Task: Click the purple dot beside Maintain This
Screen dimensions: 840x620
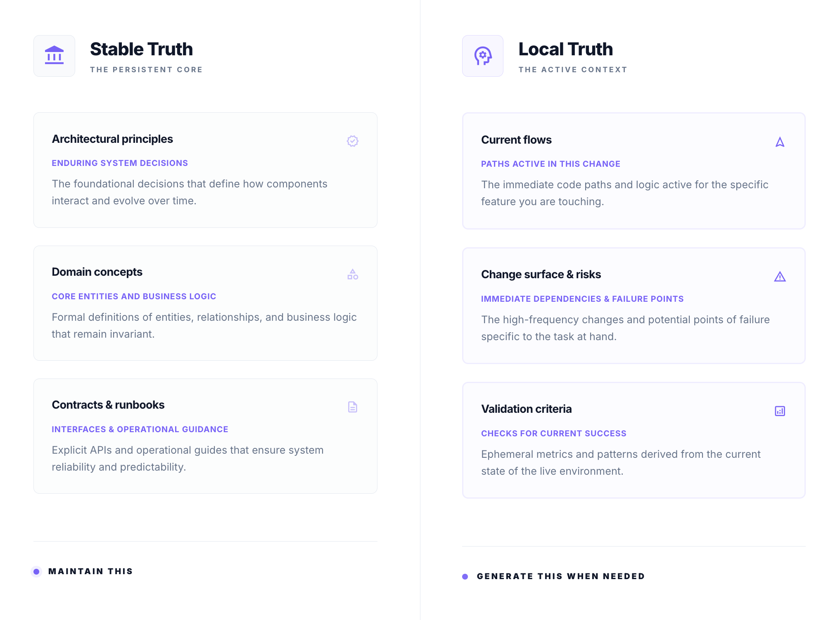Action: tap(36, 571)
